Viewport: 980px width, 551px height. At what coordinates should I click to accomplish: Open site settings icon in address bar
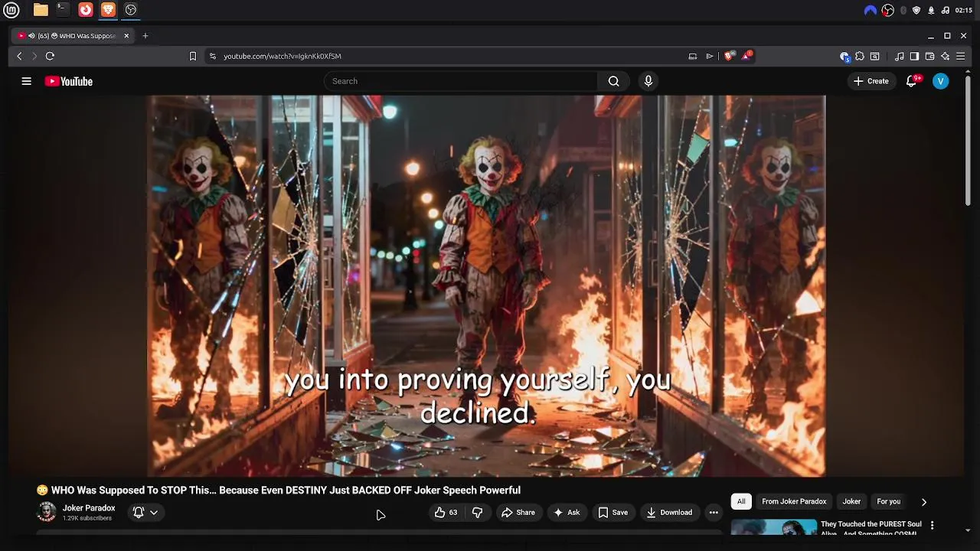[212, 56]
